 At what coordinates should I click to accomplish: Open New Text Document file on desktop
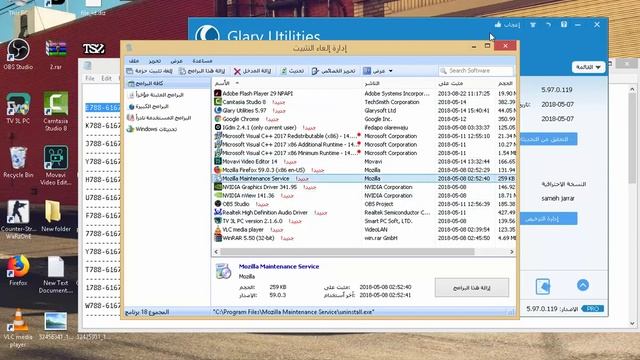point(56,274)
